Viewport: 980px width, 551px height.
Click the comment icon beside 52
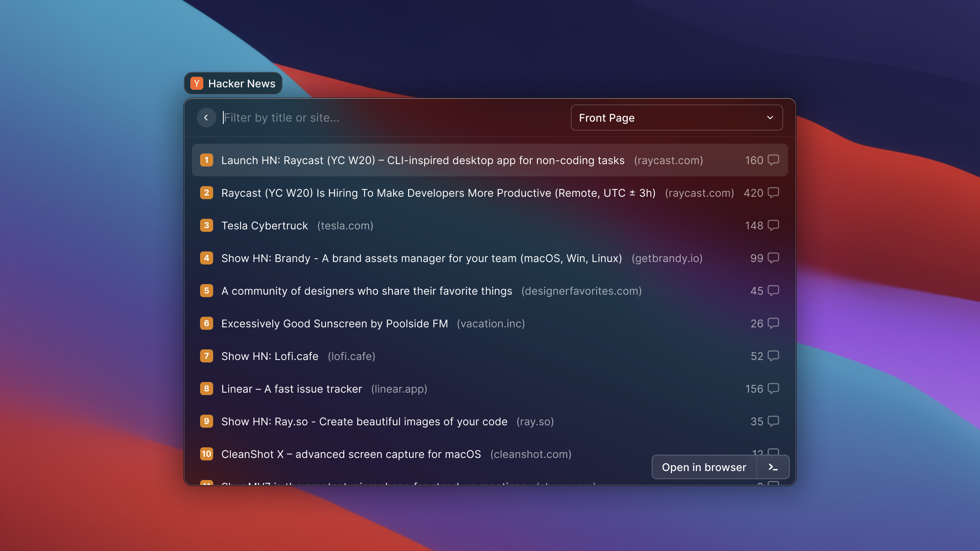(x=773, y=356)
